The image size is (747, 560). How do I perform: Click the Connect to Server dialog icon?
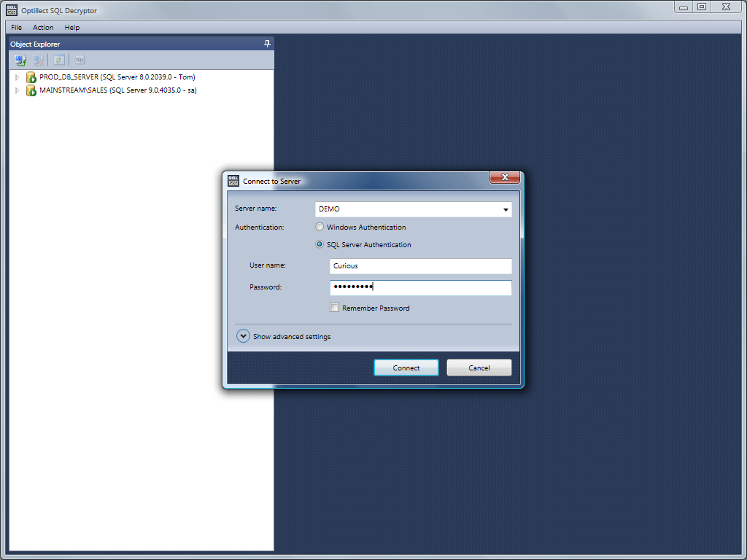233,181
